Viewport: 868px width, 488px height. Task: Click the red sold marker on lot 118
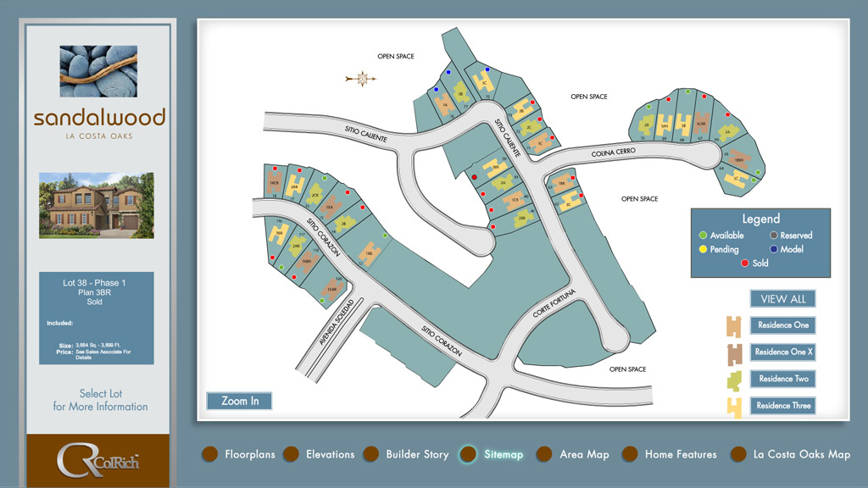click(294, 277)
